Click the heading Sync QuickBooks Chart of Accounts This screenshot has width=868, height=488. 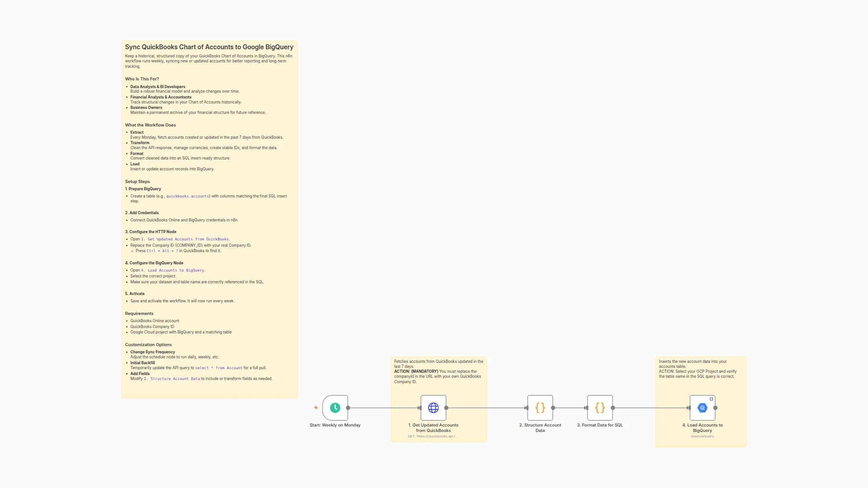(209, 47)
